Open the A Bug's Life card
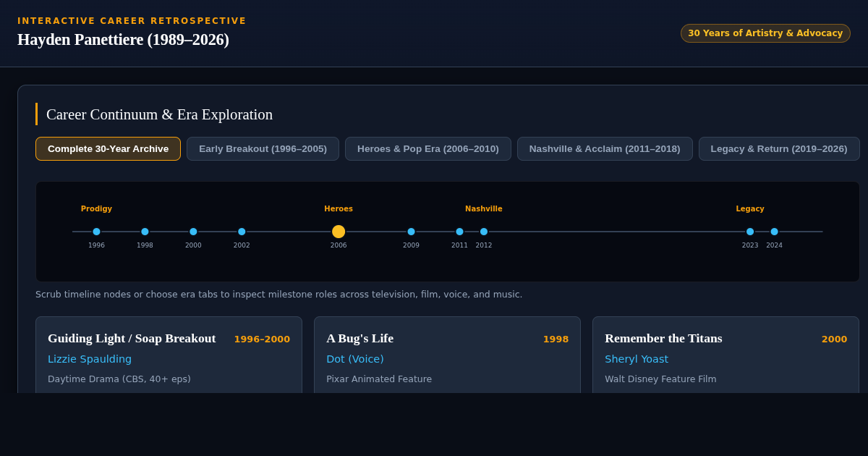This screenshot has width=868, height=456. (447, 355)
